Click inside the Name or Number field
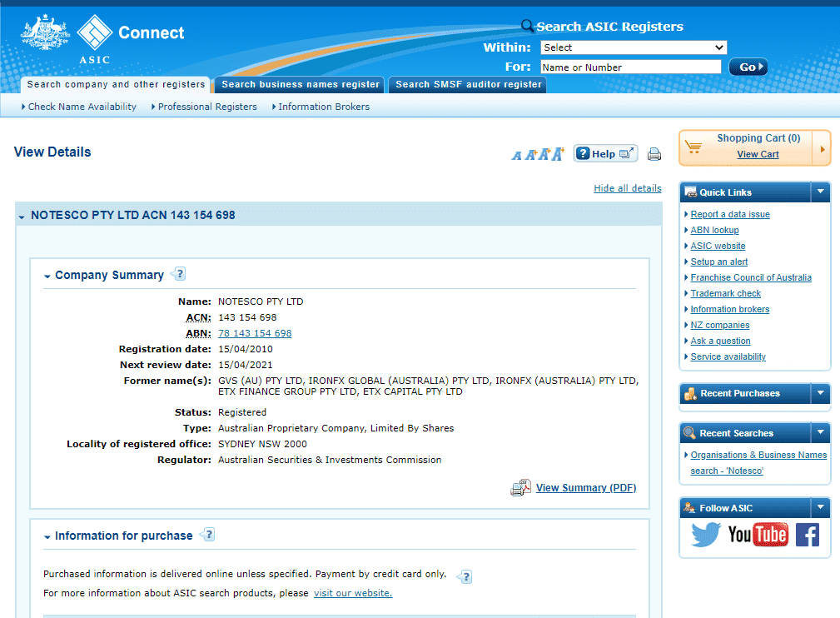 click(630, 67)
